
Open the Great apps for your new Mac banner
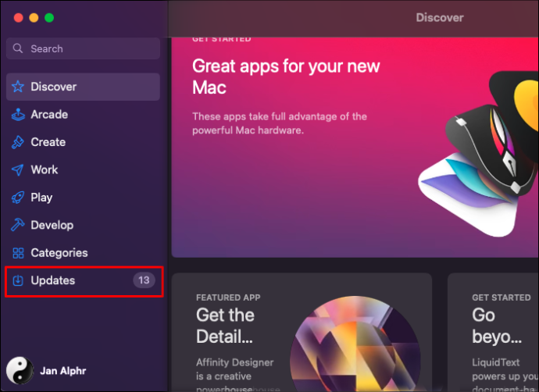click(x=355, y=147)
